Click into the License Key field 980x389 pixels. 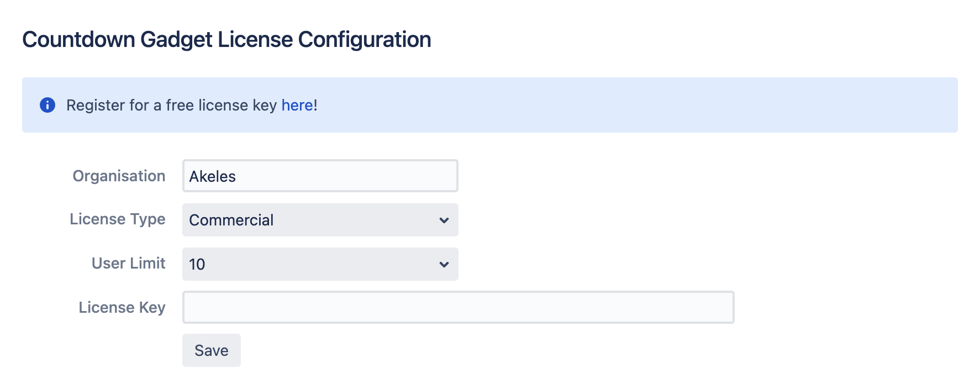(457, 307)
